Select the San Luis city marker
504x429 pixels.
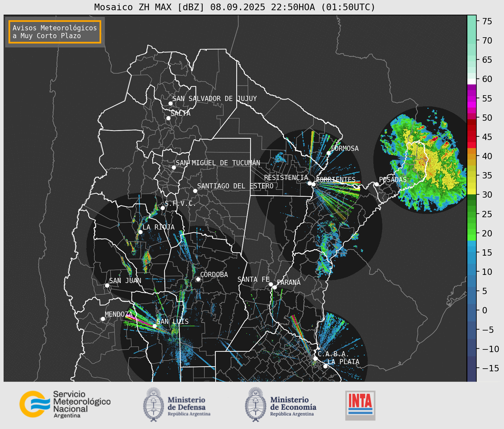154,326
